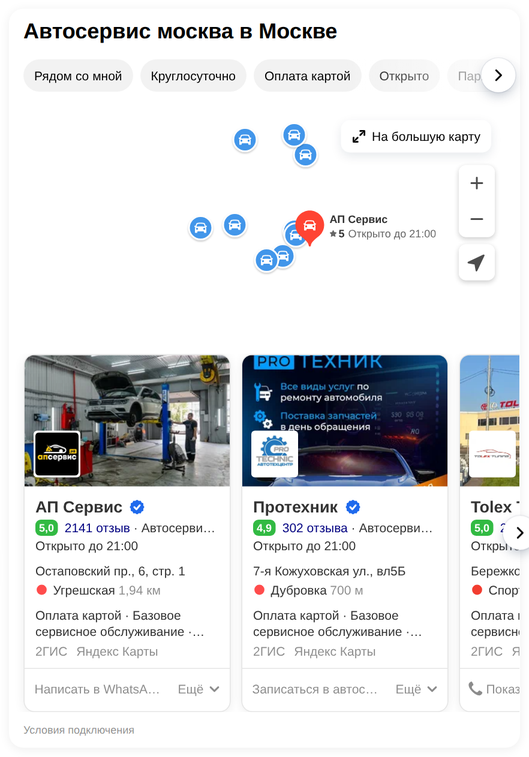Click 'Записаться в автос…' action on Протехник
The image size is (529, 757).
315,689
